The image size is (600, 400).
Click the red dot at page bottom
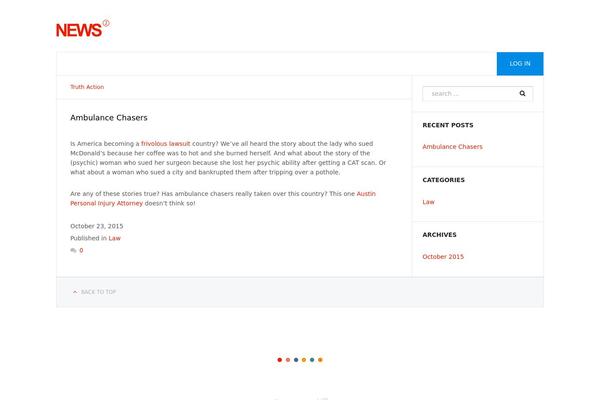280,360
